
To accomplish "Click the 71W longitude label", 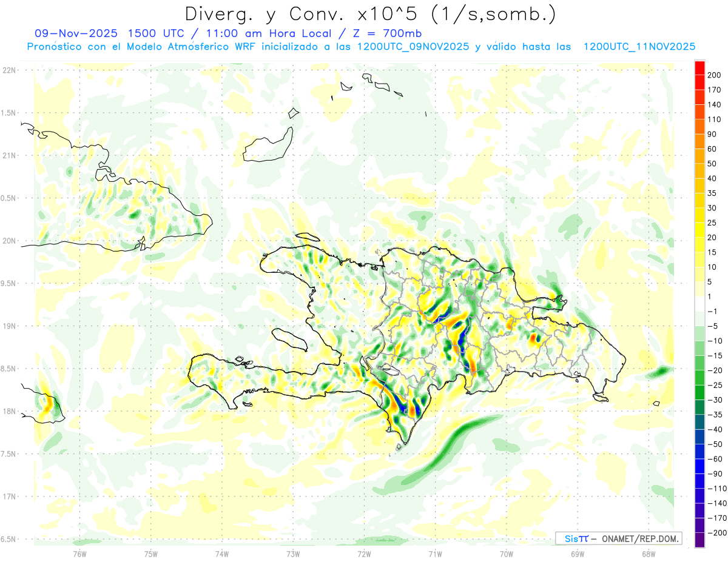I will click(435, 554).
